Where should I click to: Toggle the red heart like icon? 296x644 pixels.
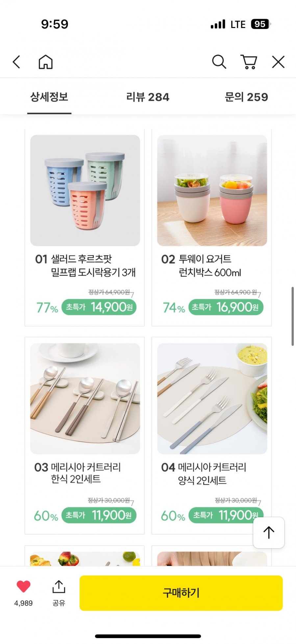tap(23, 586)
